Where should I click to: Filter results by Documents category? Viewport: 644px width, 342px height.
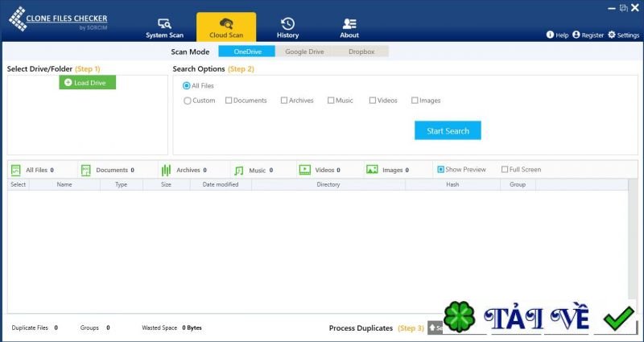click(x=107, y=171)
